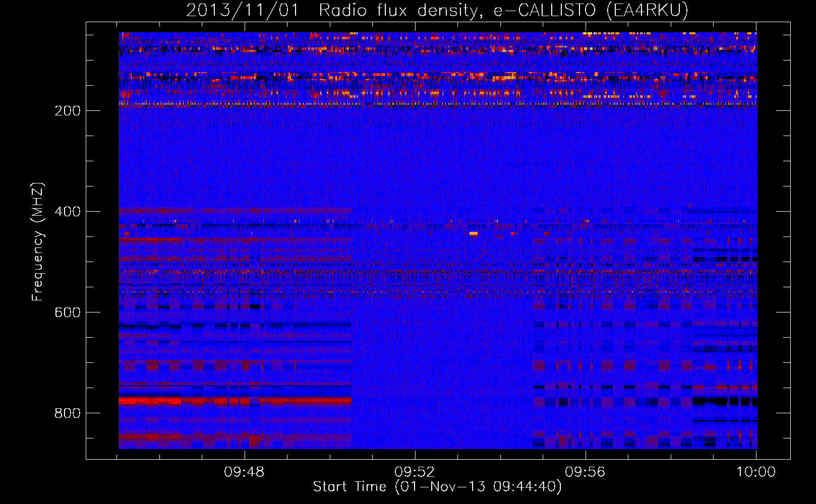Click the 200 frequency tick label
The image size is (816, 504).
[68, 111]
